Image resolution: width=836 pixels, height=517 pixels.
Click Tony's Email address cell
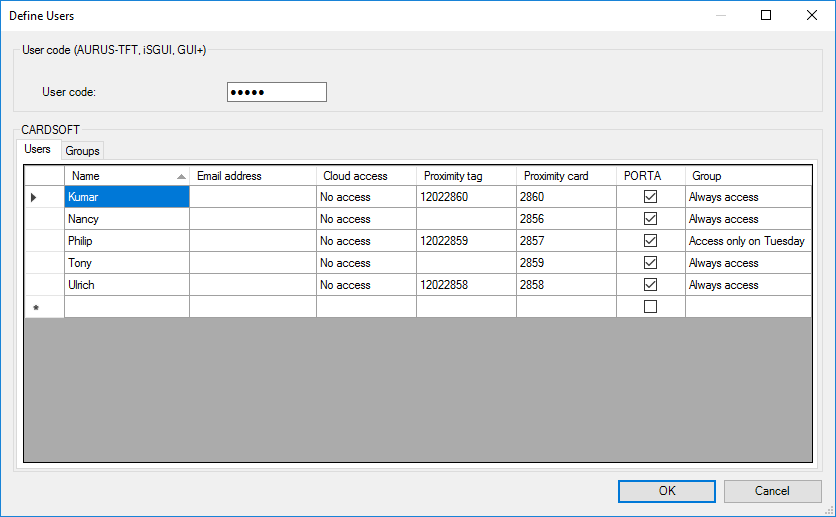point(252,263)
